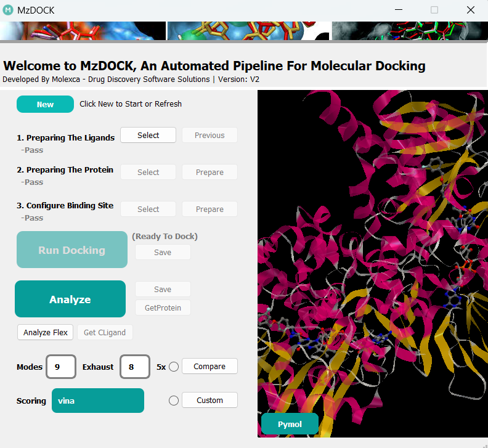Click Prepare for the binding site
Screen dimensions: 488x448
tap(209, 209)
